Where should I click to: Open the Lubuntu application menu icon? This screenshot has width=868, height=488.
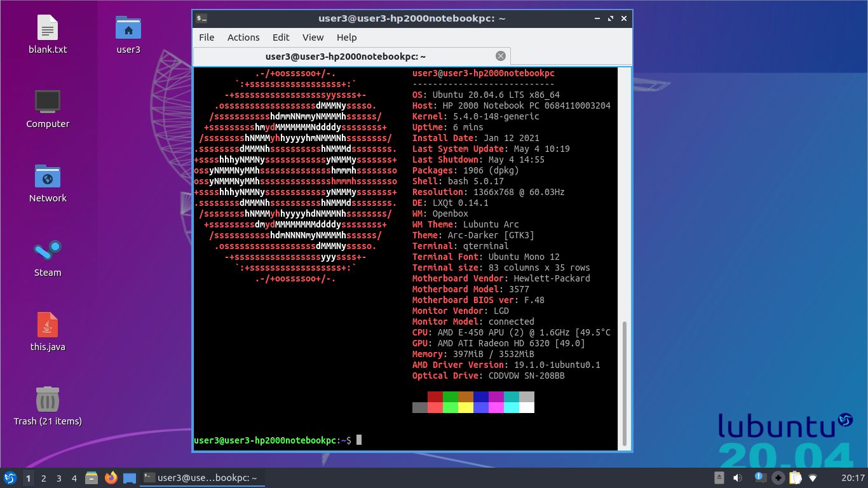[x=10, y=478]
